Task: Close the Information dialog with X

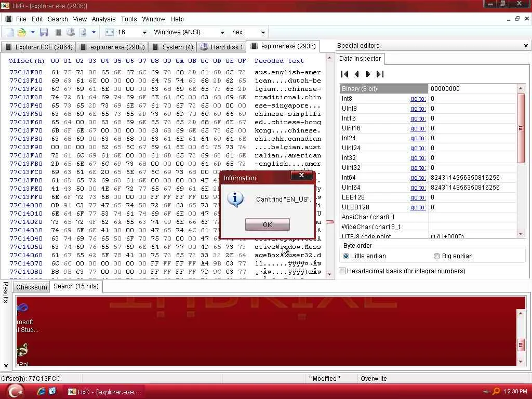Action: [301, 175]
